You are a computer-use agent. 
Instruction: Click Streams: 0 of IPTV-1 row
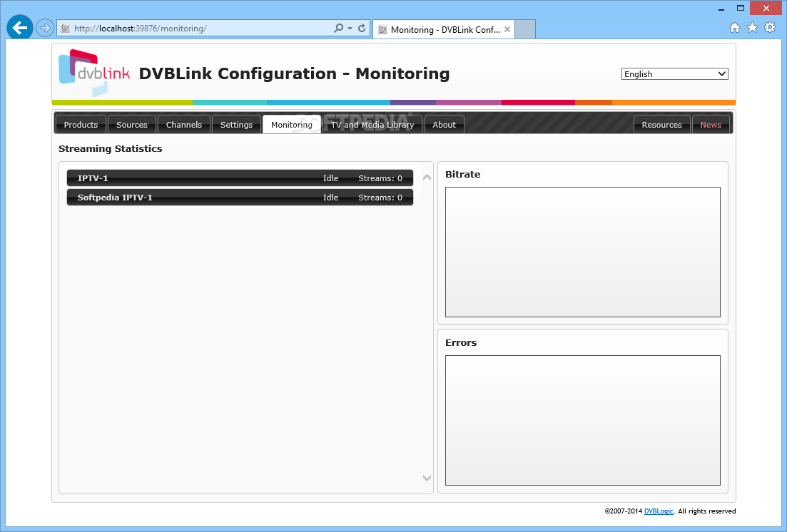tap(380, 178)
